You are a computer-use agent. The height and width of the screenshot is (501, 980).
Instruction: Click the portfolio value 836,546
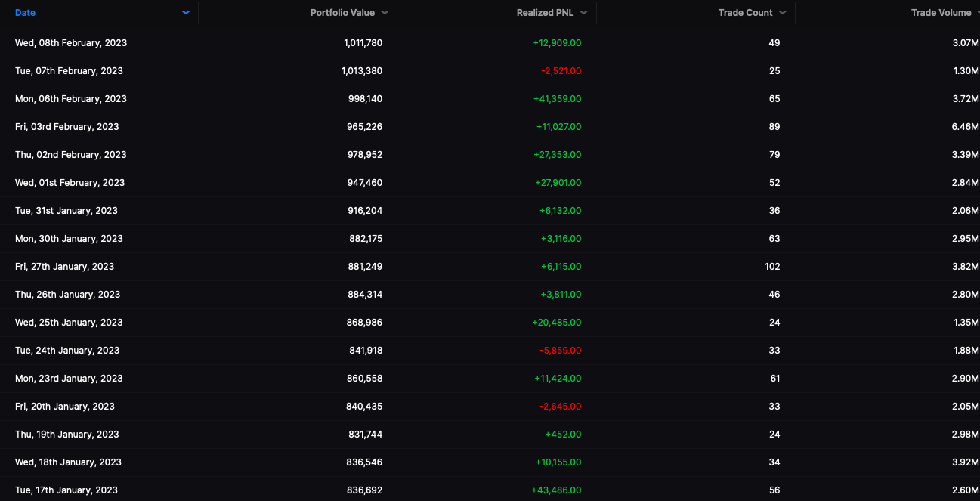(365, 462)
